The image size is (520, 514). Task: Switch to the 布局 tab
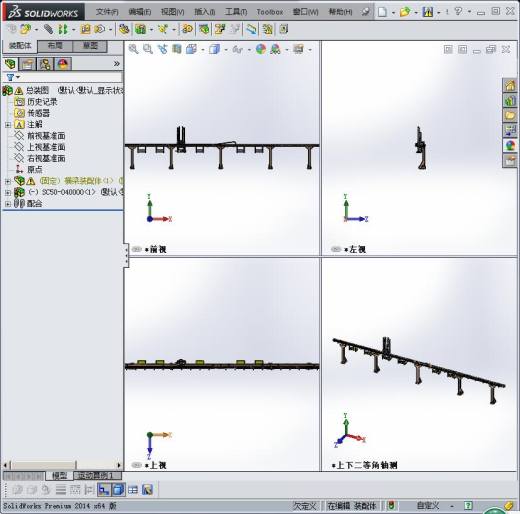click(55, 46)
